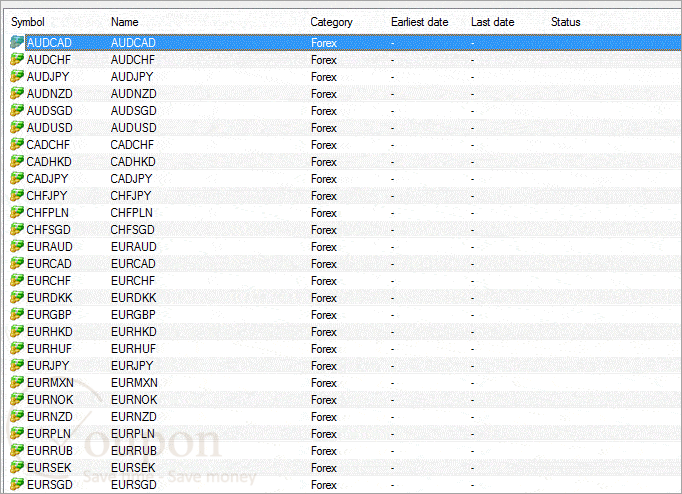
Task: Sort by the Status column header
Action: point(566,22)
